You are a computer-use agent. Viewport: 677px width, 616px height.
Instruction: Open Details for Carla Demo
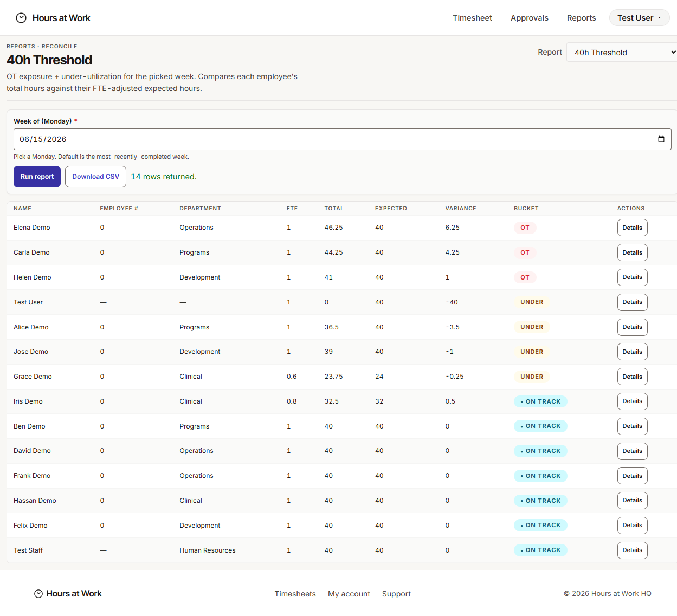coord(632,252)
